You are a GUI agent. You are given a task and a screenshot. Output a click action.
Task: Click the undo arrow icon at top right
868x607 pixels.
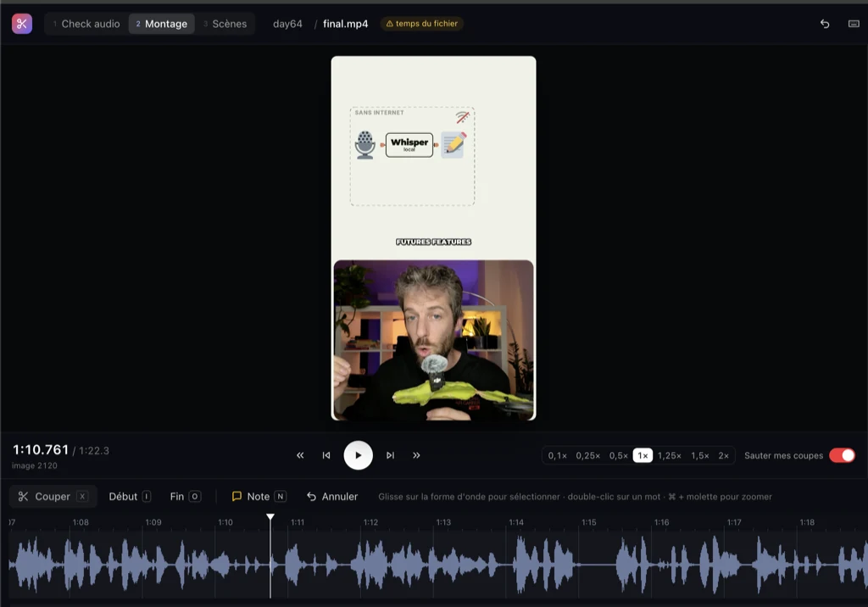coord(825,24)
